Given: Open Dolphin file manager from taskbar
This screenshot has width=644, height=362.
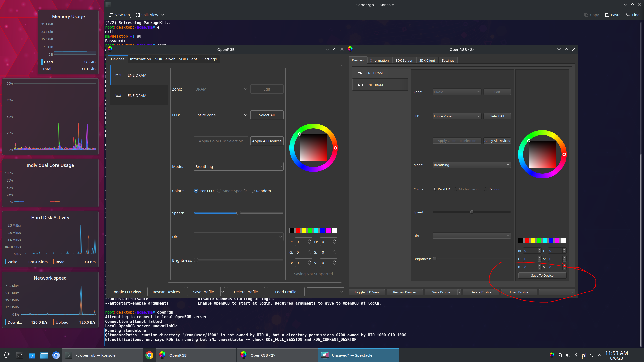Looking at the screenshot, I should [x=44, y=355].
